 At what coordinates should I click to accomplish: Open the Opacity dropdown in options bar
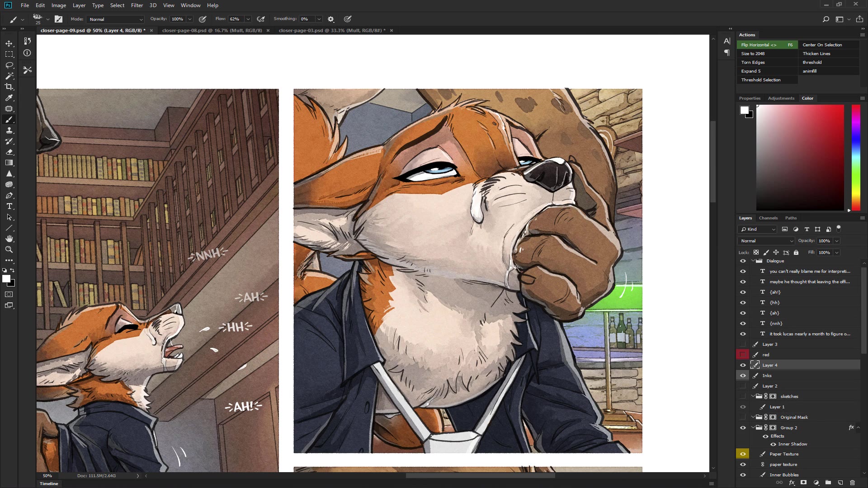[190, 19]
